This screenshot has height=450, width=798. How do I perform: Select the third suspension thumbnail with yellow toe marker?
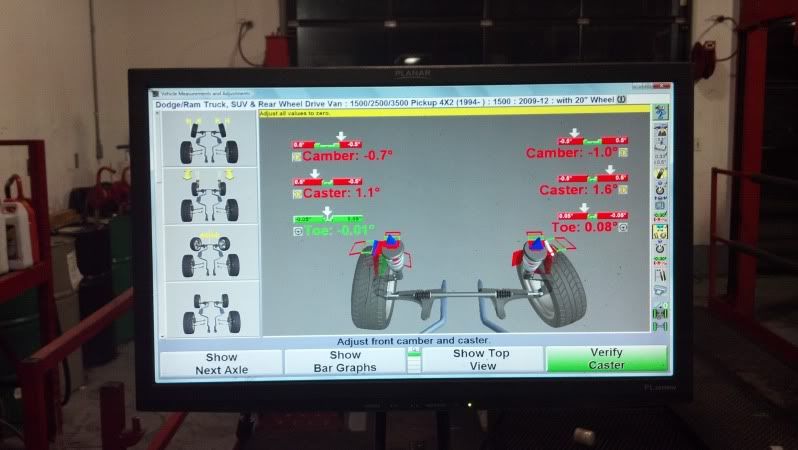pos(210,253)
